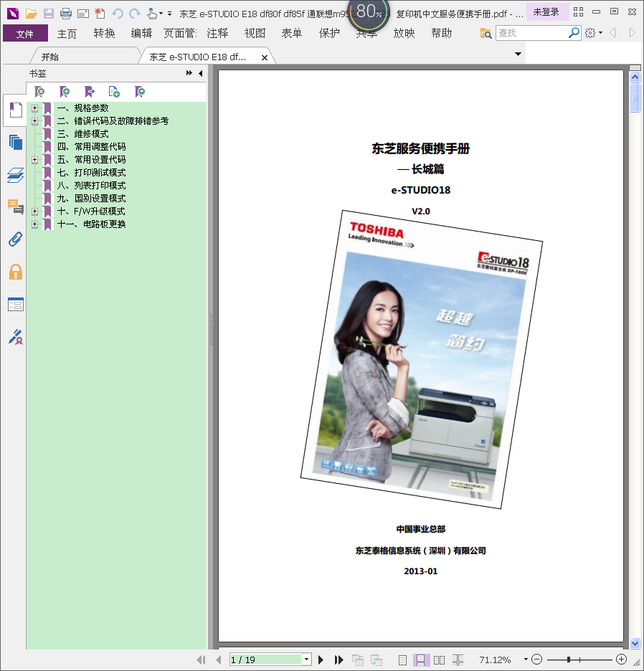Open the Security lock panel
Image resolution: width=644 pixels, height=671 pixels.
point(15,272)
